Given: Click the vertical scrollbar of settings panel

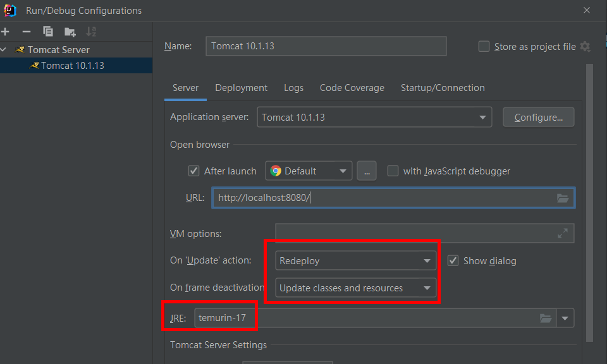Looking at the screenshot, I should (589, 203).
